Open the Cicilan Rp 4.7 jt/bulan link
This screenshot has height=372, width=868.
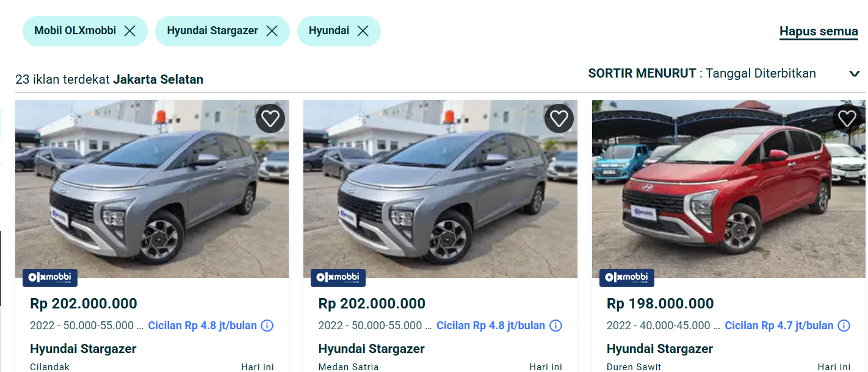779,326
